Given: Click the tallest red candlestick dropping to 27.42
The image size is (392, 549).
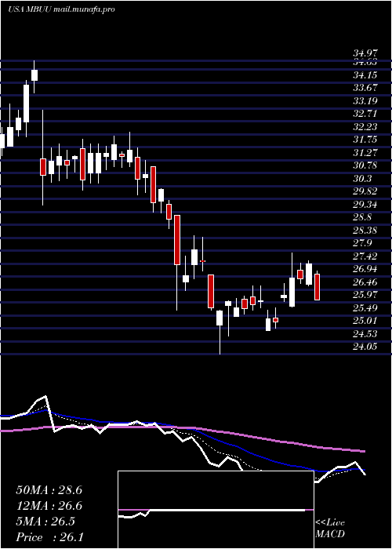Looking at the screenshot, I should pos(177,240).
